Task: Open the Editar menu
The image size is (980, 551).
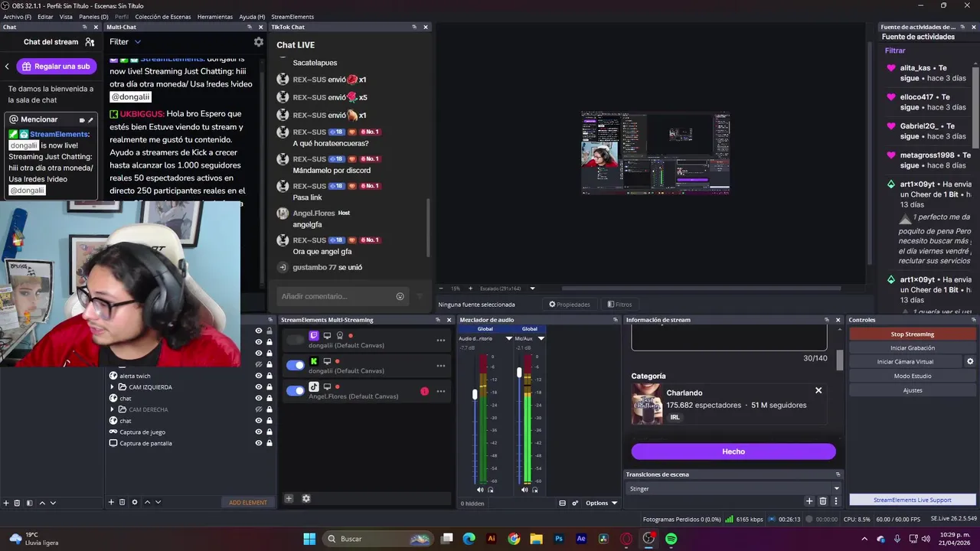Action: [45, 16]
